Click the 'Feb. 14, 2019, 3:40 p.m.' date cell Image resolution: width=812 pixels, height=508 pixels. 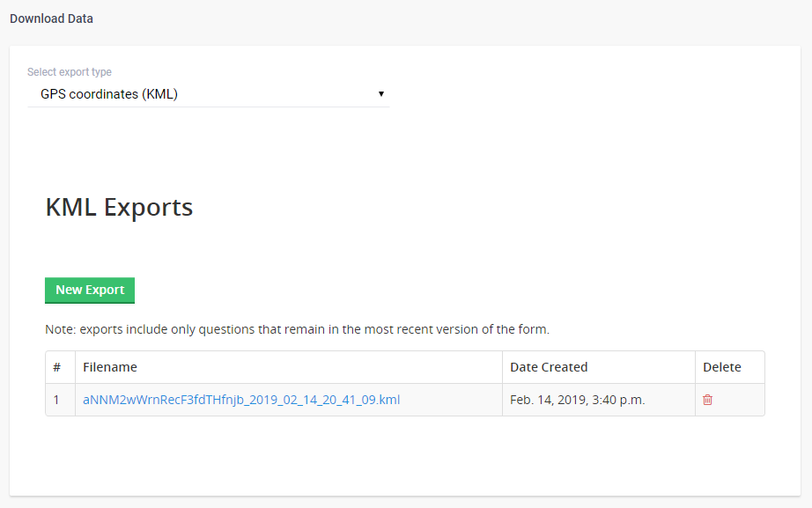tap(578, 400)
